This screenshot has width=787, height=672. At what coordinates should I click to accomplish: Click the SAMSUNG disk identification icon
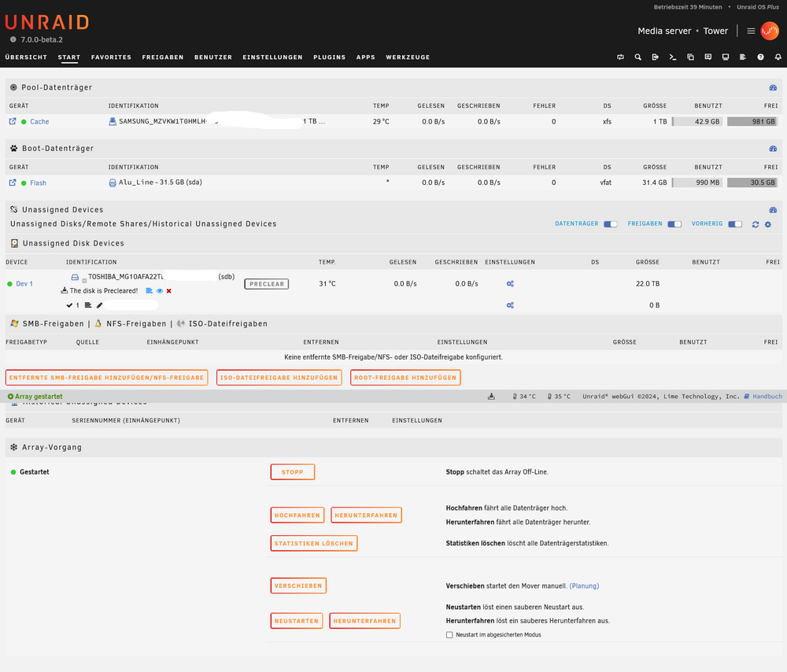point(113,121)
